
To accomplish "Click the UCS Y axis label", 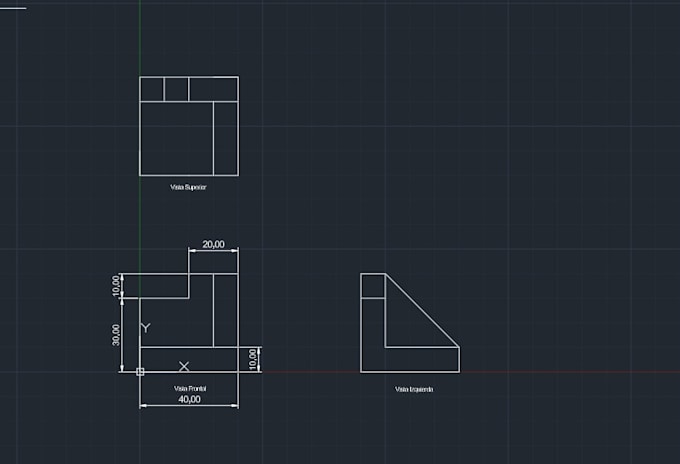I will click(146, 328).
